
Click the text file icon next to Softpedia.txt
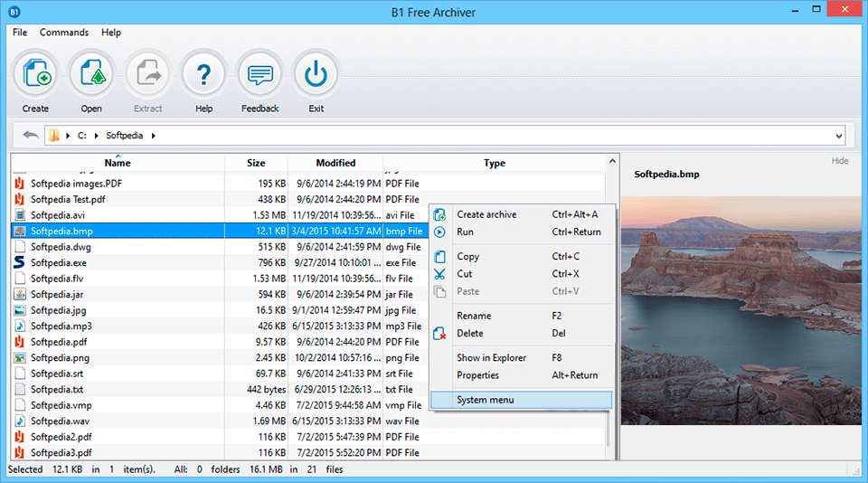[x=20, y=390]
